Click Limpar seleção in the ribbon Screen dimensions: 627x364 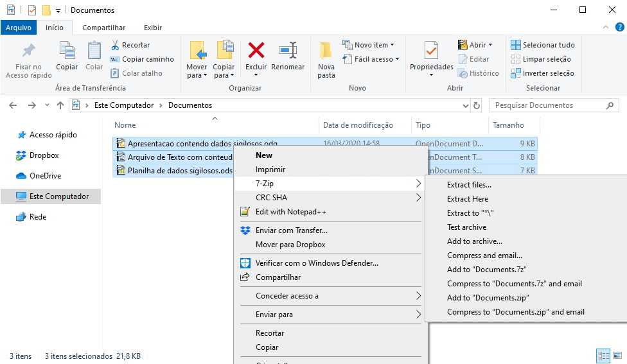(x=541, y=59)
